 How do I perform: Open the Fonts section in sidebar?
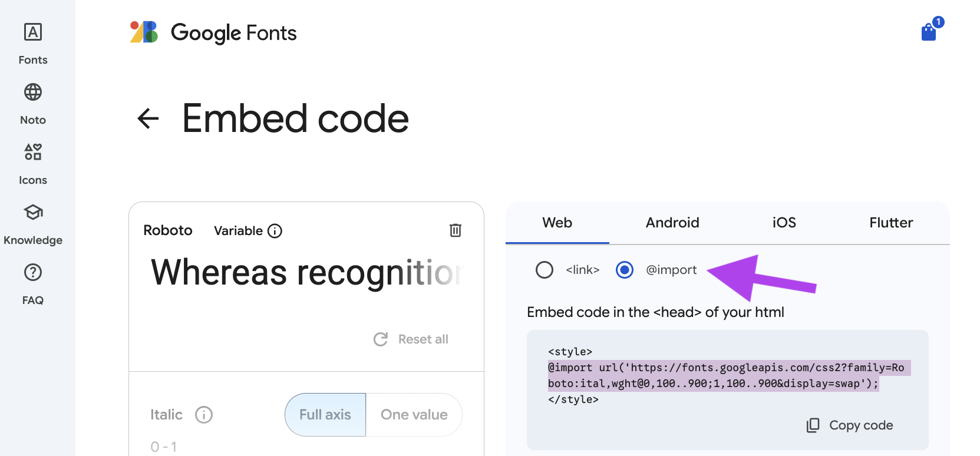[33, 44]
